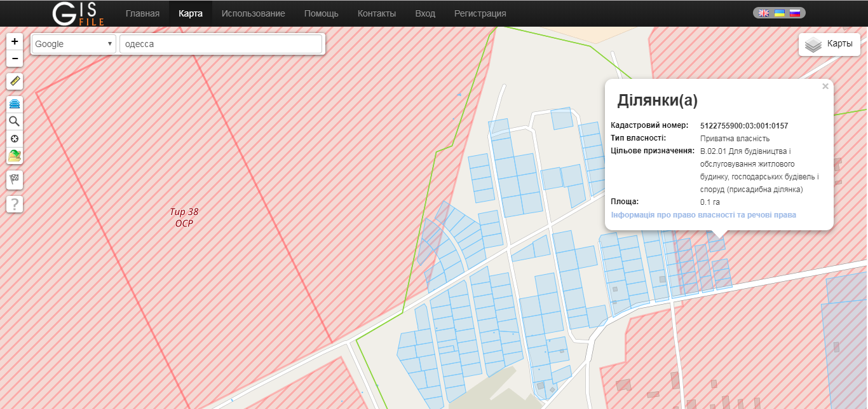Image resolution: width=868 pixels, height=409 pixels.
Task: Open the Регистрация page
Action: [480, 13]
